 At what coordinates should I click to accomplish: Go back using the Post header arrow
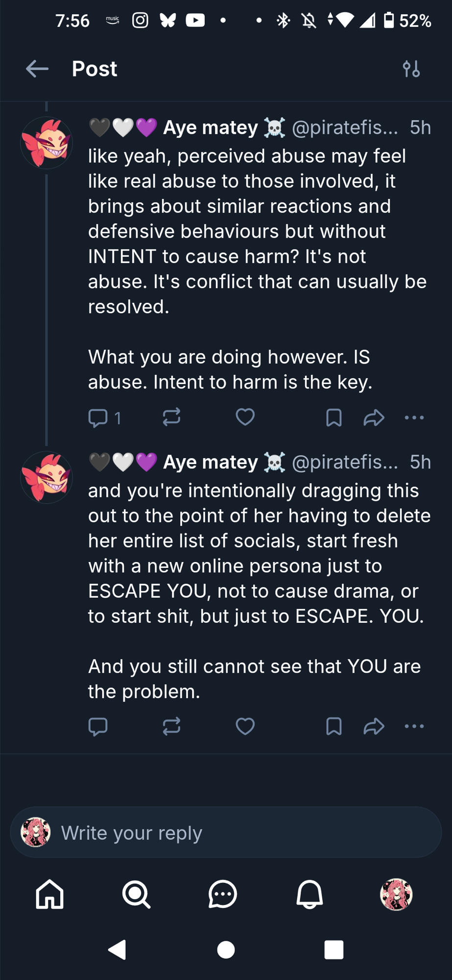(37, 69)
